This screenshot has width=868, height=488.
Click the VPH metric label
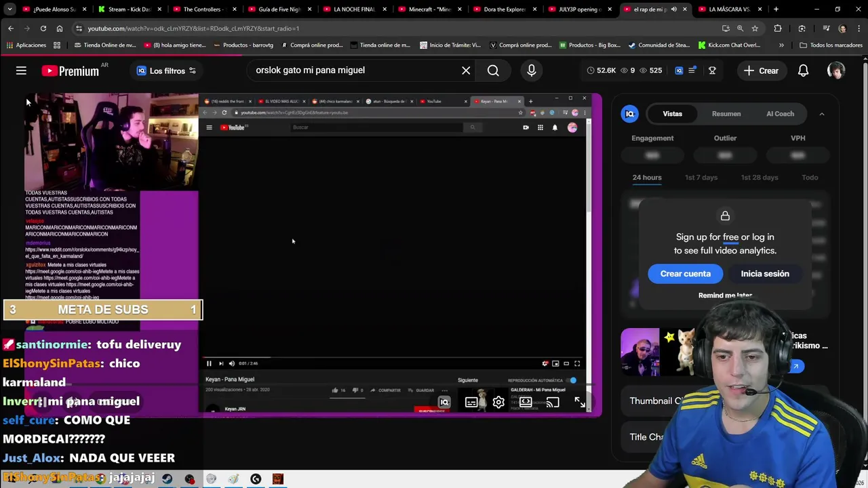click(x=797, y=138)
